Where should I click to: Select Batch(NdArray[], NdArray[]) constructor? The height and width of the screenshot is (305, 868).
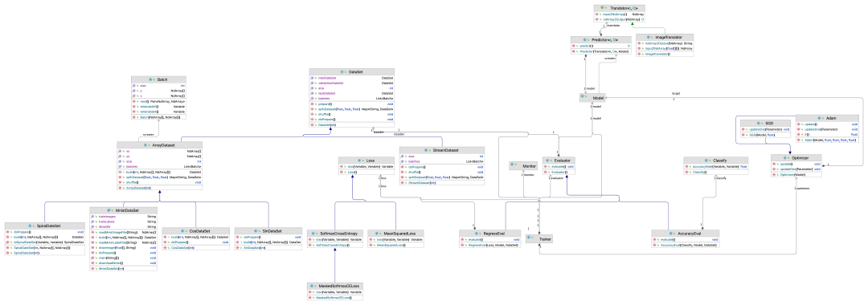(x=158, y=117)
